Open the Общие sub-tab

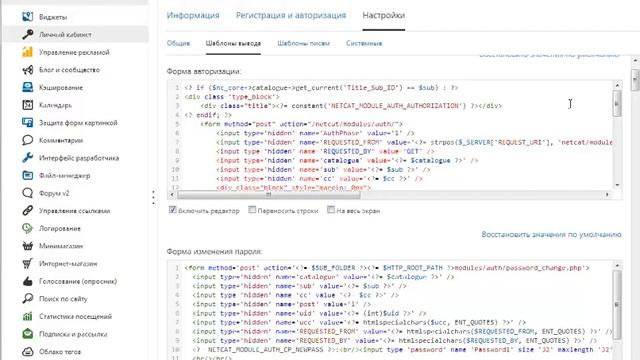178,43
